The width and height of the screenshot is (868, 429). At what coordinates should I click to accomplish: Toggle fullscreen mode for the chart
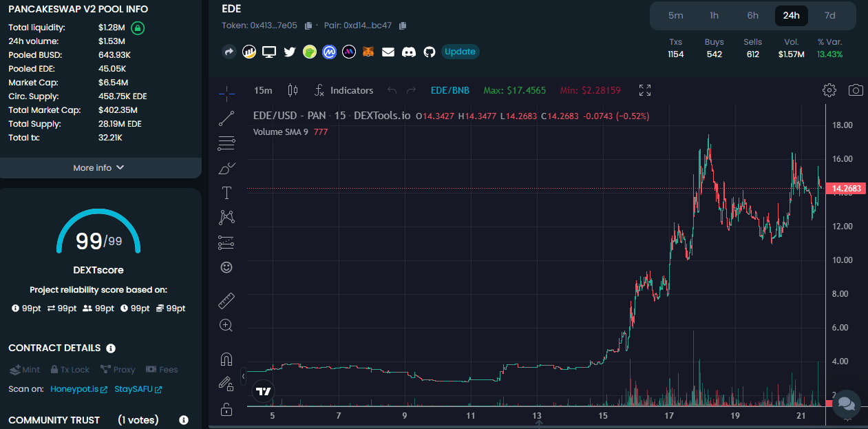(645, 90)
